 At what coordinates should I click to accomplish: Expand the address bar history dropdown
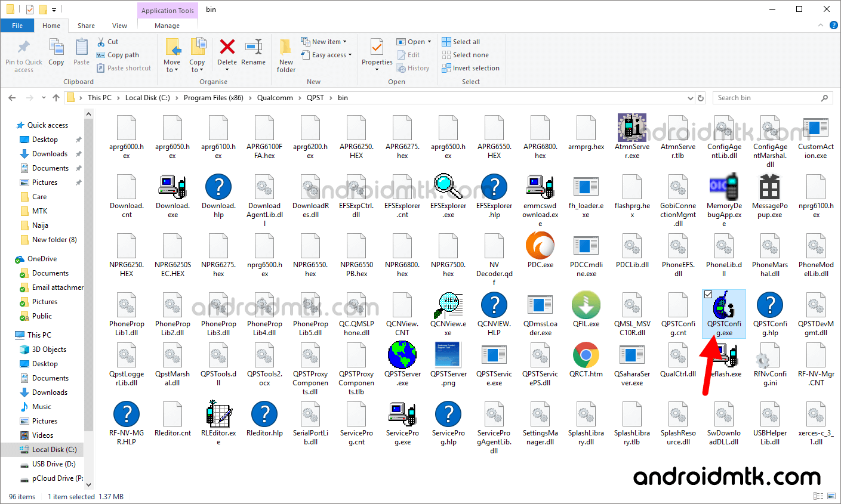click(x=691, y=98)
